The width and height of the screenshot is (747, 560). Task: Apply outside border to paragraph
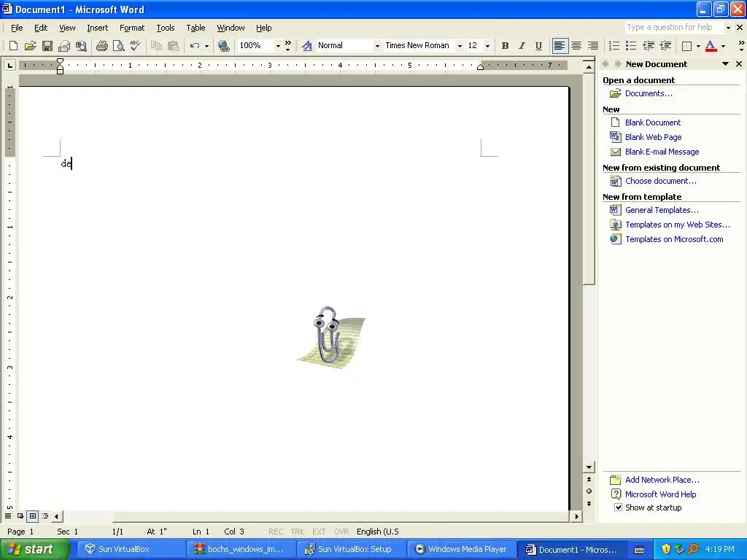[687, 46]
